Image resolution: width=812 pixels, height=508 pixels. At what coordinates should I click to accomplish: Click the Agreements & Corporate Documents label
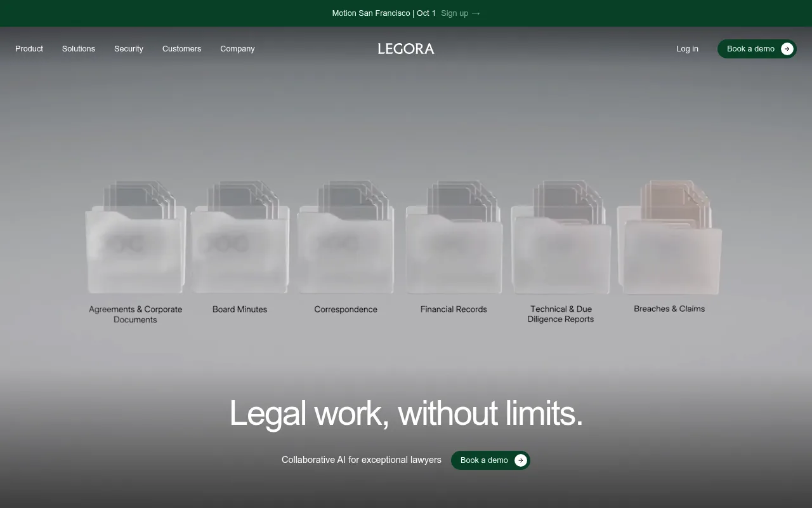(135, 314)
